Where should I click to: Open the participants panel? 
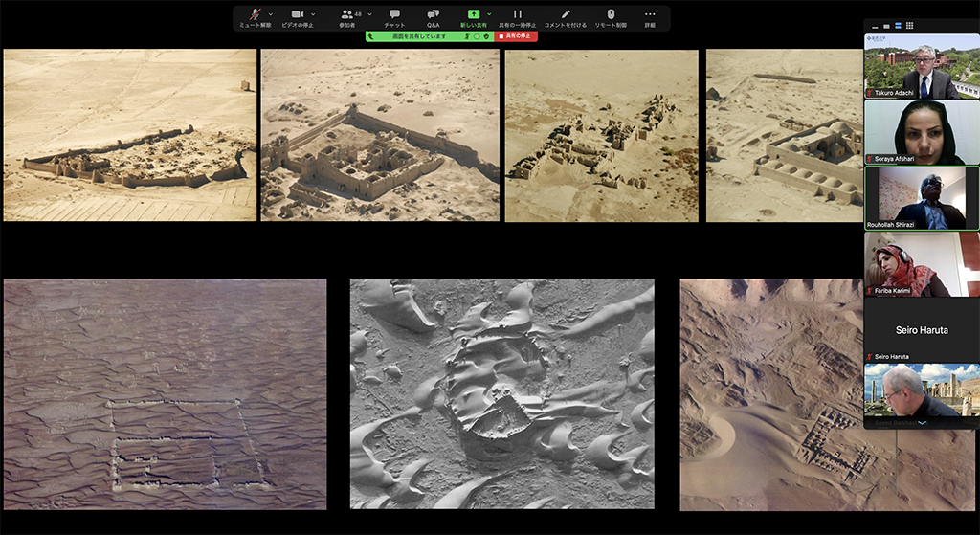point(346,15)
